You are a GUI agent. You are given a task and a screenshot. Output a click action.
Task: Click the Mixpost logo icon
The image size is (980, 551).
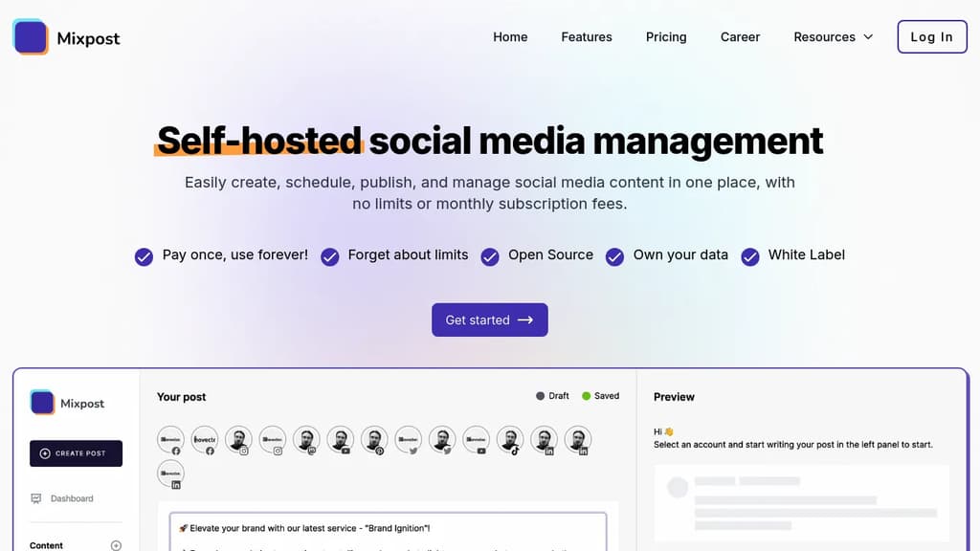(29, 36)
